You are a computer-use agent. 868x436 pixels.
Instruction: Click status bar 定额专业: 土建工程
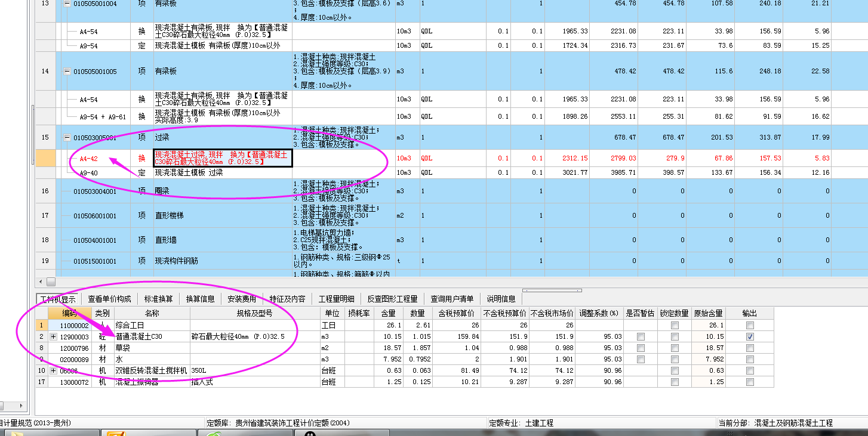point(521,423)
